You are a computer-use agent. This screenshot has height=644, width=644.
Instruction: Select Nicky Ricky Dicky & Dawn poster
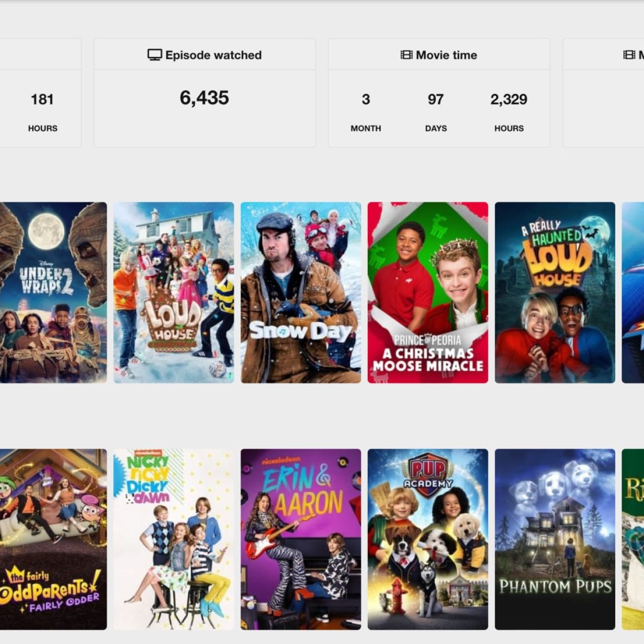click(174, 539)
